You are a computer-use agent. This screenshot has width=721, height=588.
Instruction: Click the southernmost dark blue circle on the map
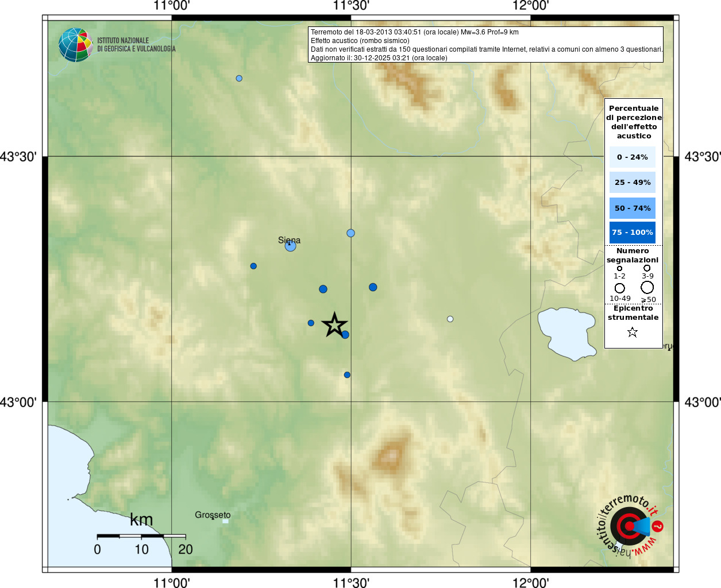point(347,375)
